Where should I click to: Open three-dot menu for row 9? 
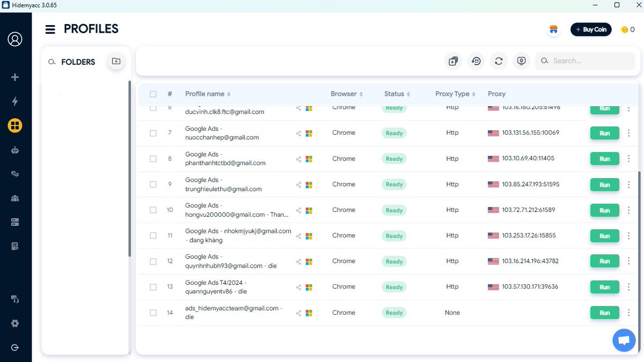point(628,184)
